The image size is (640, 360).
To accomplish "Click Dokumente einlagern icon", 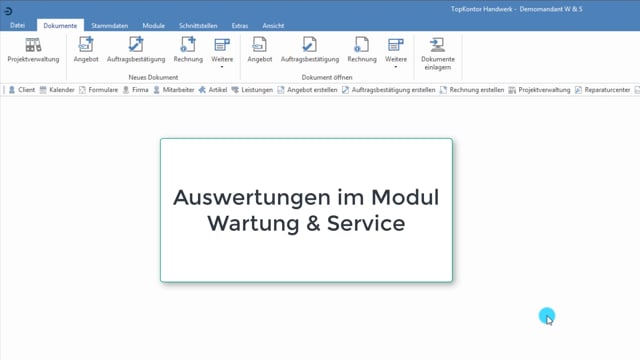I will (x=438, y=54).
